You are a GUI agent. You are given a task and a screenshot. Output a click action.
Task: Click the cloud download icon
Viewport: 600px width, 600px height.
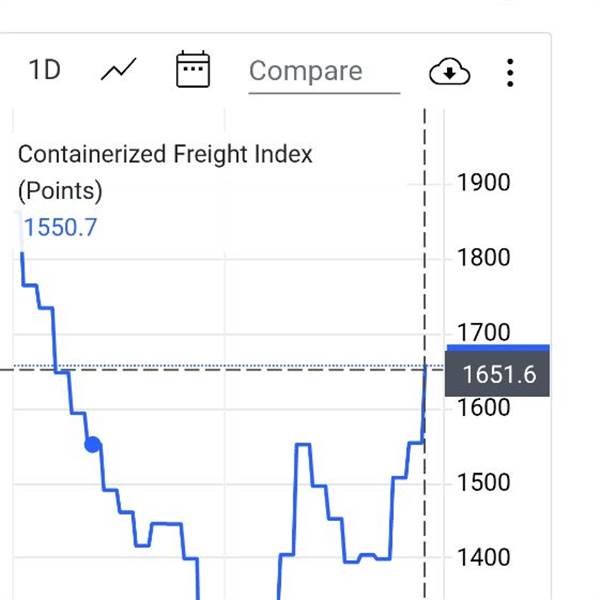click(449, 71)
